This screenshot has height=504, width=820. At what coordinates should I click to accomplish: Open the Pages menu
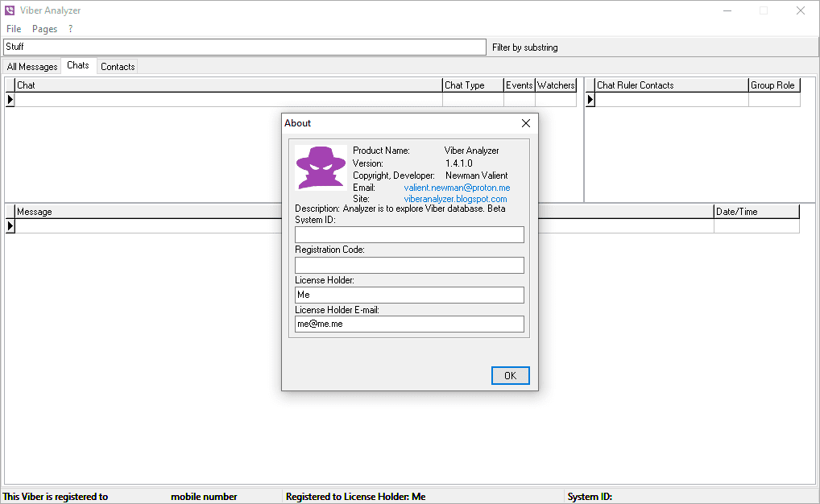pos(44,29)
